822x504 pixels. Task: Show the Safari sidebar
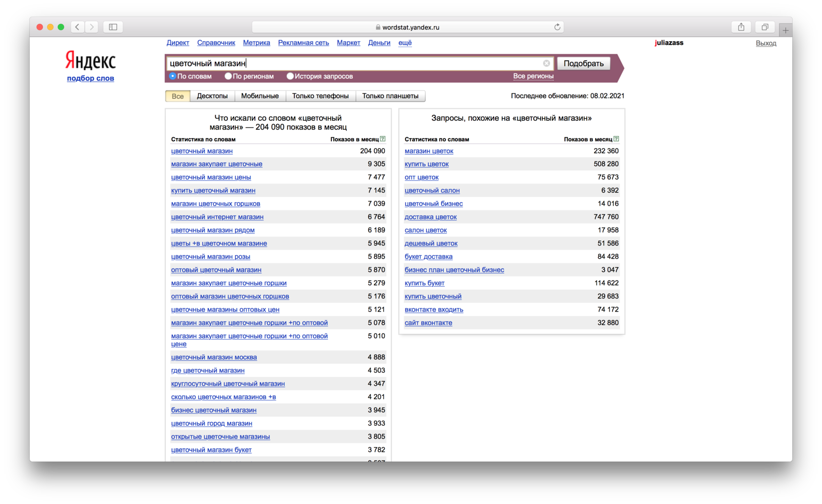click(113, 27)
